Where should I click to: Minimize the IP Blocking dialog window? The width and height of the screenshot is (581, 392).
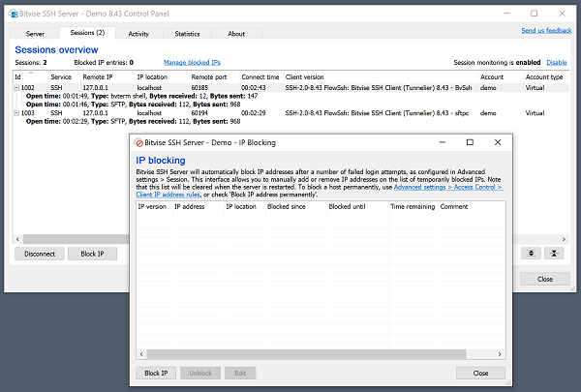[441, 142]
